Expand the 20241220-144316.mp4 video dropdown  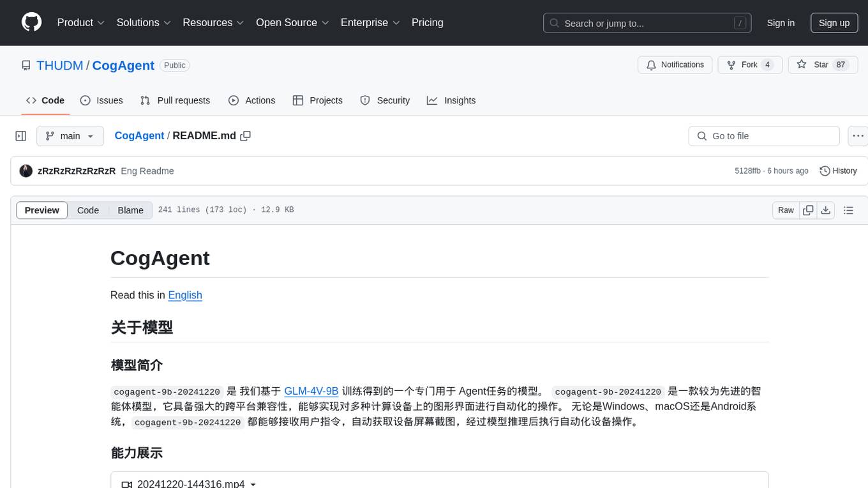tap(189, 484)
